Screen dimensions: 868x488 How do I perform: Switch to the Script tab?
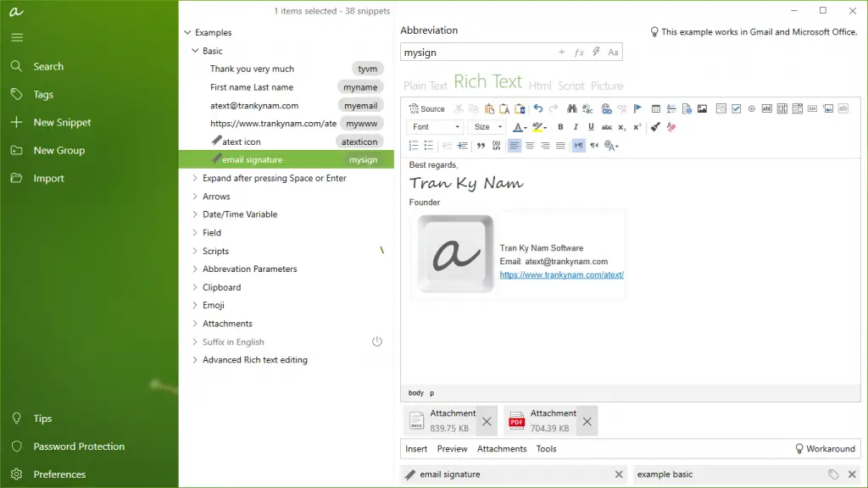coord(571,86)
